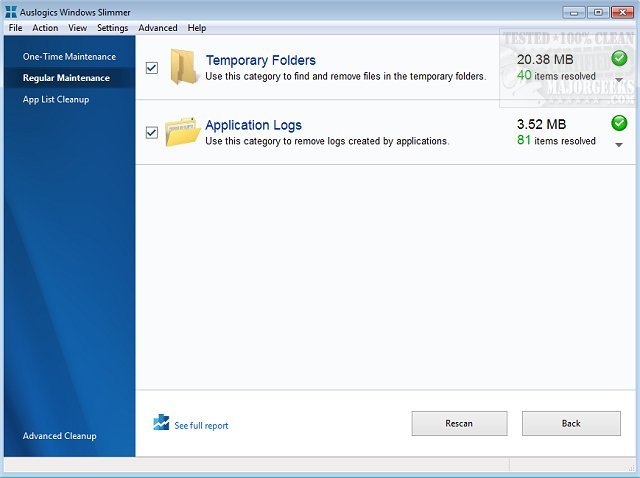Screen dimensions: 640x478
Task: Go to App List Cleanup
Action: click(69, 100)
